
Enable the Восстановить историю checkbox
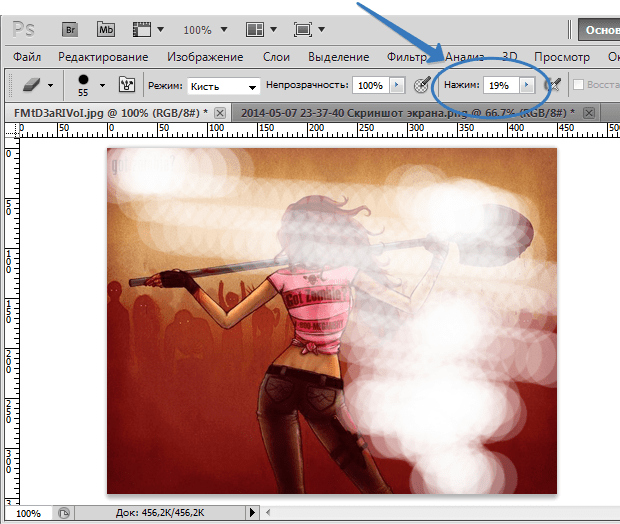[x=578, y=85]
